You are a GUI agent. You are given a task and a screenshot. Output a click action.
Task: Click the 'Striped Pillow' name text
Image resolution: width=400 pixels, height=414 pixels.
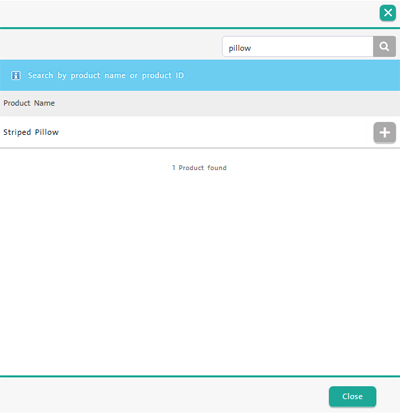click(x=31, y=132)
